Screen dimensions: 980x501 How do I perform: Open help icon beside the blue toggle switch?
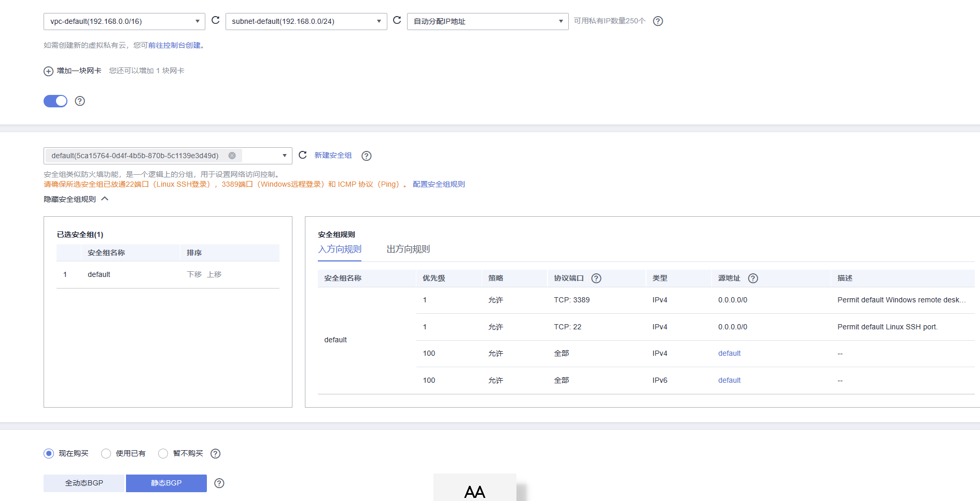click(80, 101)
